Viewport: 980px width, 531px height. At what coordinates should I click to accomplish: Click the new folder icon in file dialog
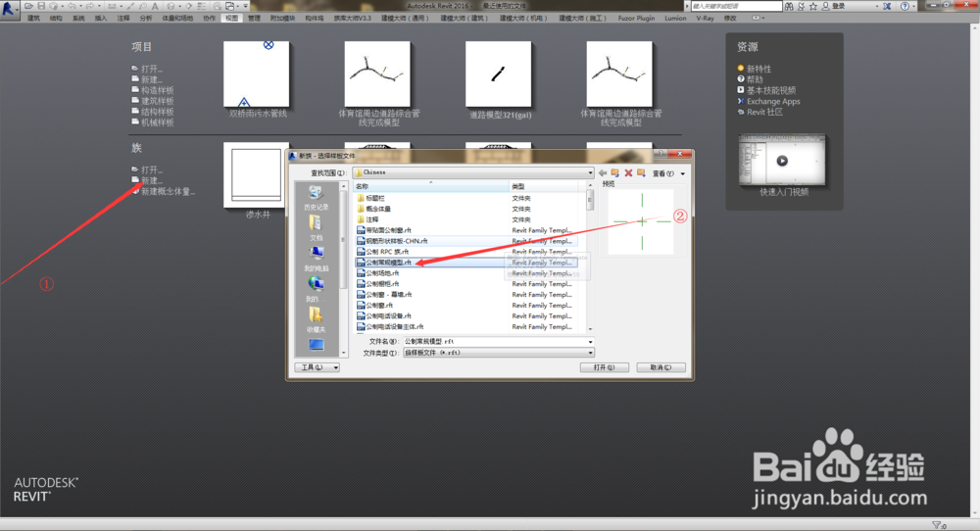coord(641,173)
